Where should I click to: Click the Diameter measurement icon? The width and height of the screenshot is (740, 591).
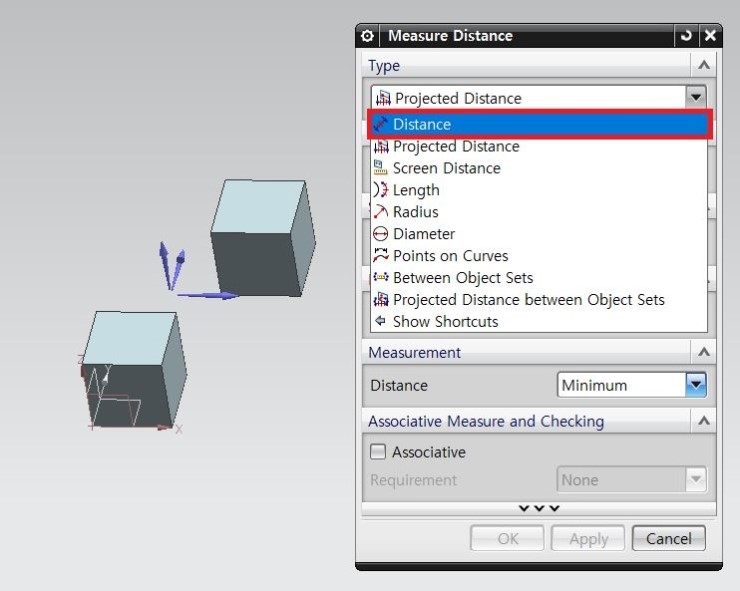coord(380,234)
